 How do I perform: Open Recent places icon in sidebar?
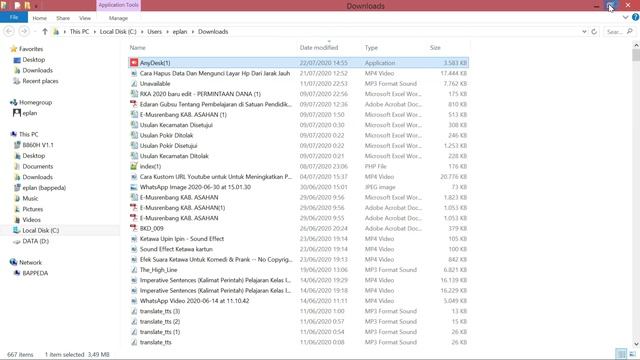(x=17, y=81)
